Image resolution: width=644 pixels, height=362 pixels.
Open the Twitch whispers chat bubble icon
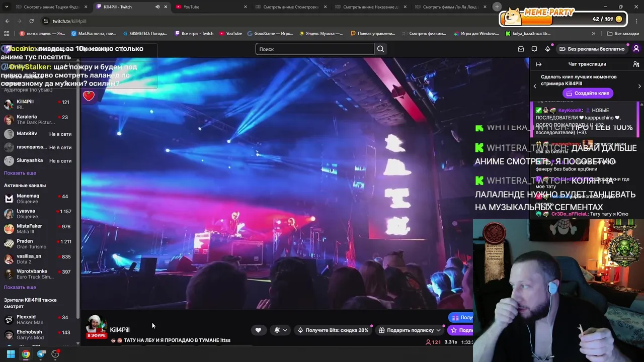tap(534, 49)
